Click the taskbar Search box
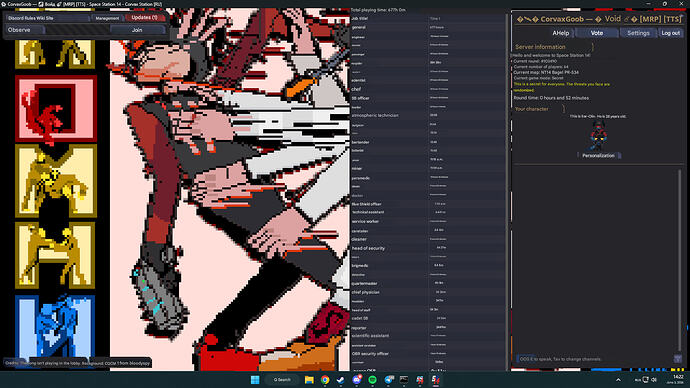This screenshot has width=690, height=388. 282,380
